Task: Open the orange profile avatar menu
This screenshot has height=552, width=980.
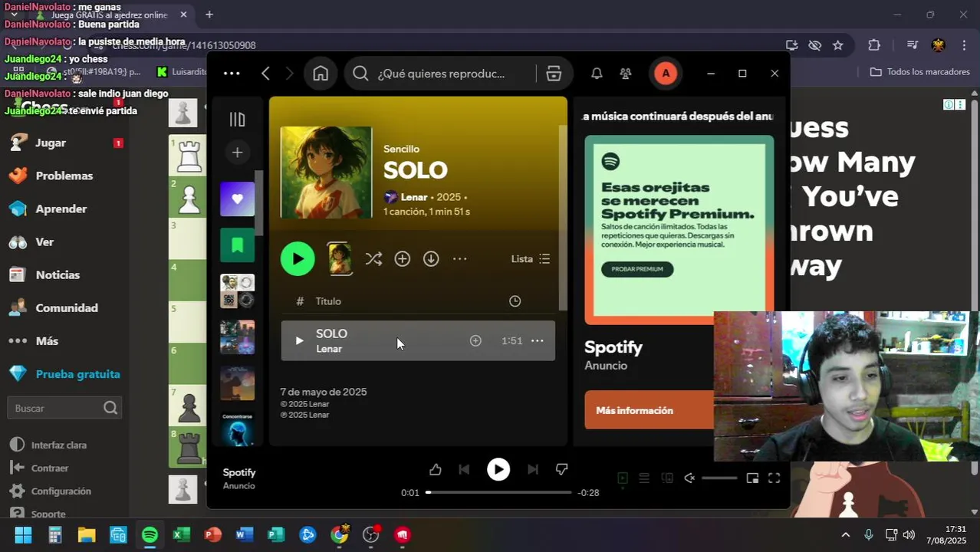Action: 666,74
